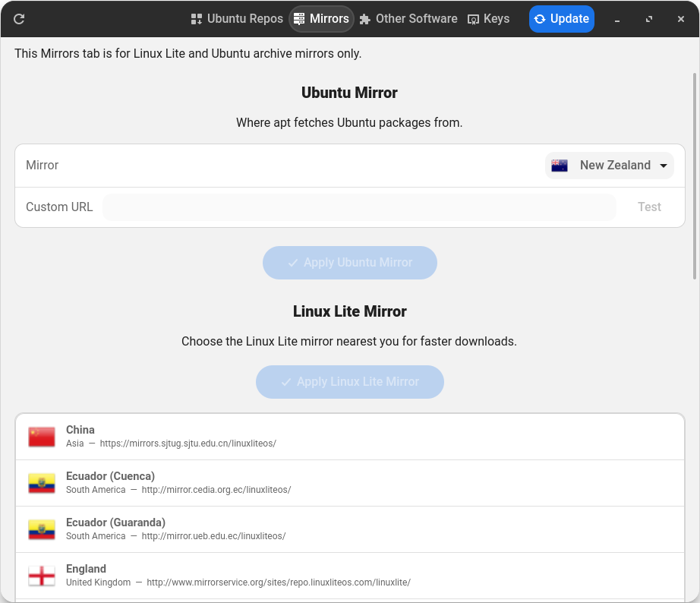The image size is (700, 603).
Task: Click the vertical scrollbar on the right
Action: (695, 176)
